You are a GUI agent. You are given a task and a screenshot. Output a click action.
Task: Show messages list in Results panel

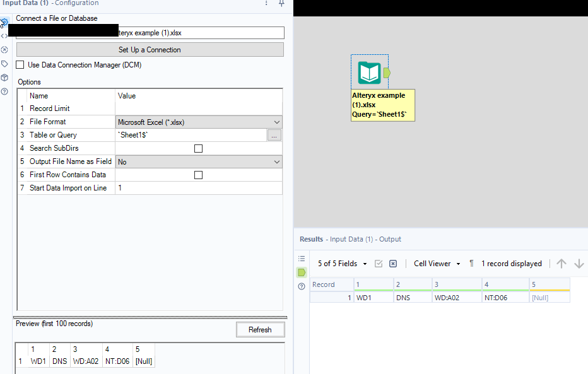pos(302,259)
